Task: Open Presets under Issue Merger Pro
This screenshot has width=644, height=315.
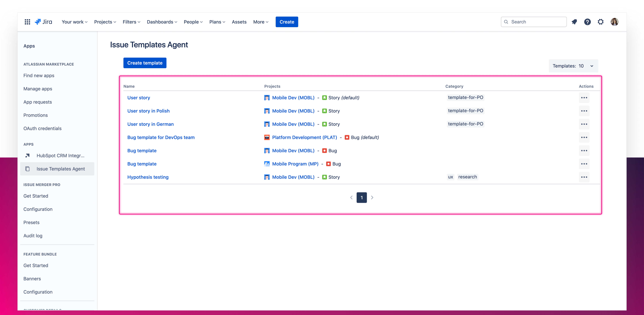Action: (x=31, y=223)
